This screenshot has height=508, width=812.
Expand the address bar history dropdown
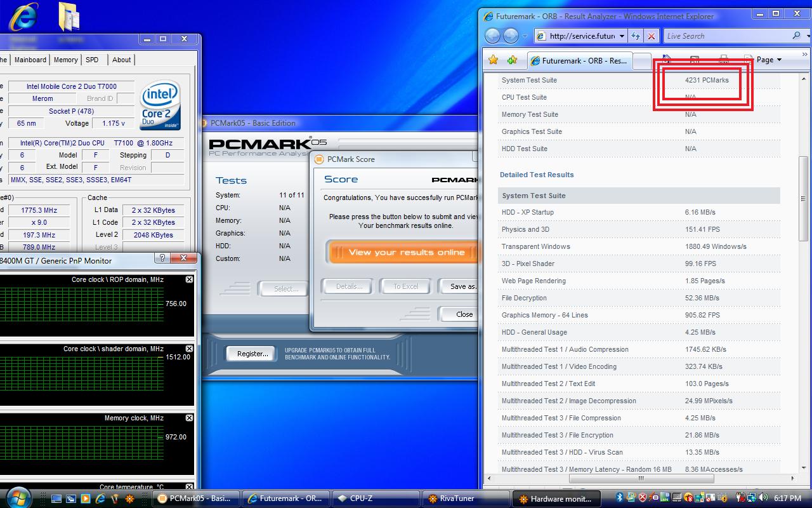pos(622,36)
